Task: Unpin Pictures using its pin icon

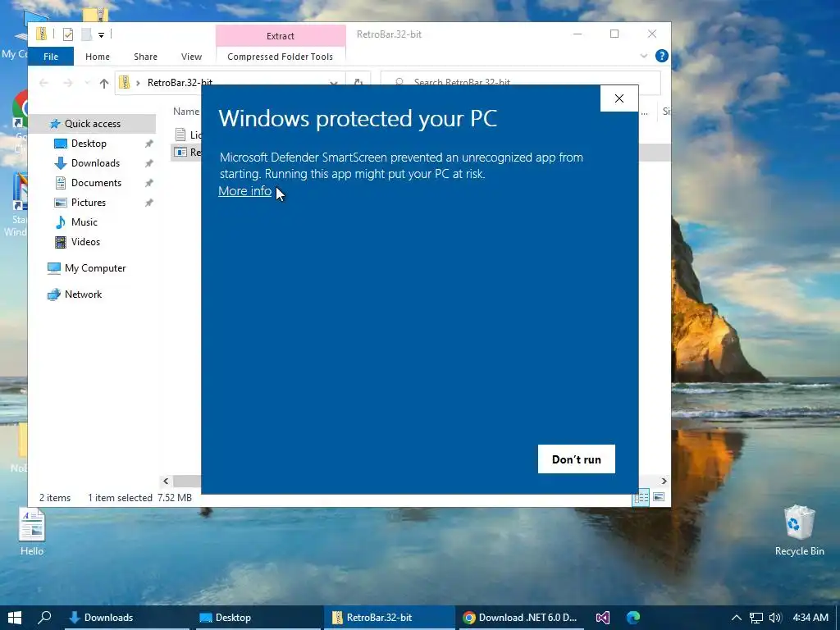Action: (149, 203)
